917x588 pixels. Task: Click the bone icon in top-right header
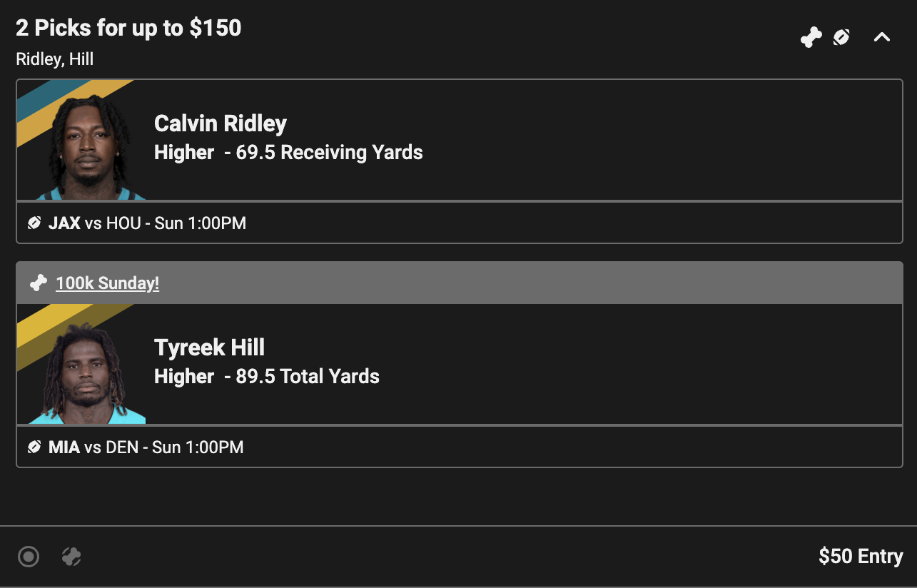pos(811,37)
